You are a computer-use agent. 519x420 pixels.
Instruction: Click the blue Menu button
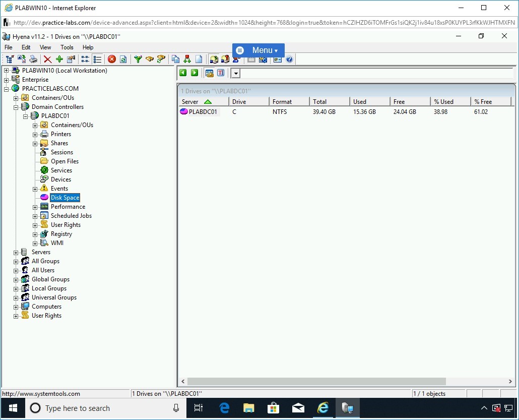point(258,50)
